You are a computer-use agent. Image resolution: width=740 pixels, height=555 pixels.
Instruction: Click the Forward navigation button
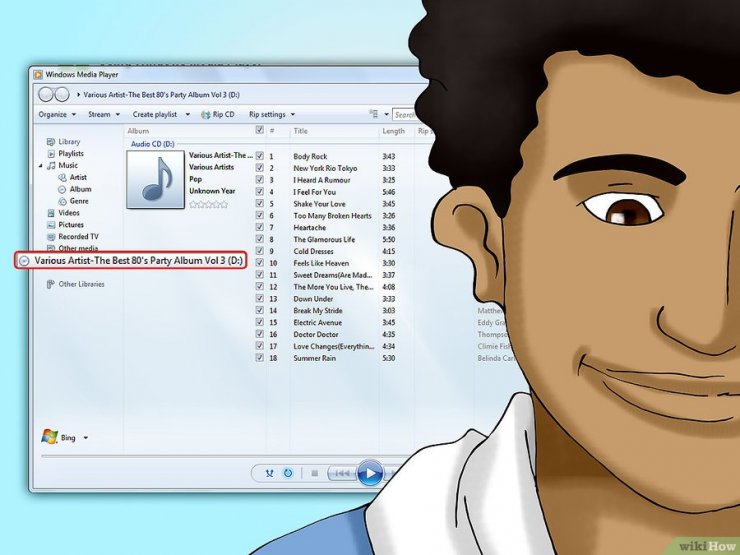coord(62,94)
